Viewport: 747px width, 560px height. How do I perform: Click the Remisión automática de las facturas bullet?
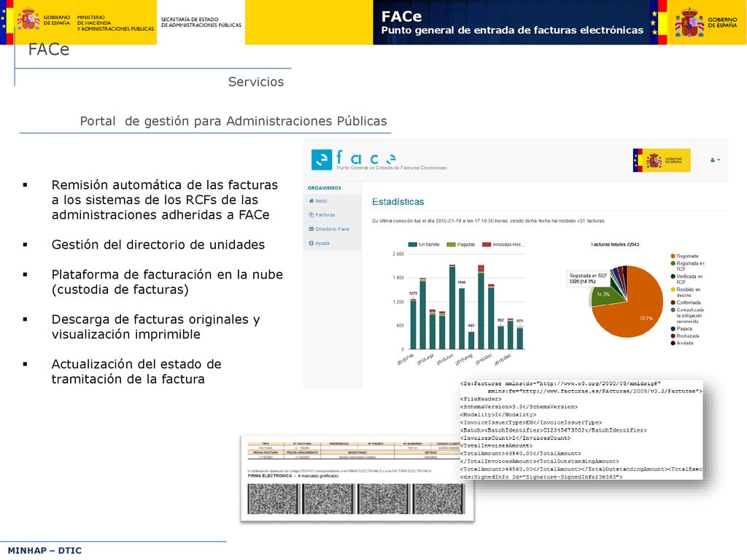click(165, 200)
